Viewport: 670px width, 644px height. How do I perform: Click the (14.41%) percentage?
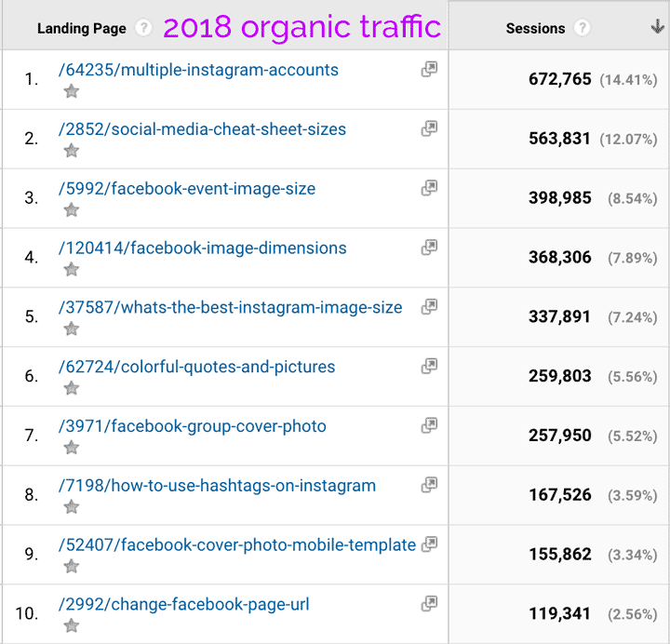pos(628,80)
